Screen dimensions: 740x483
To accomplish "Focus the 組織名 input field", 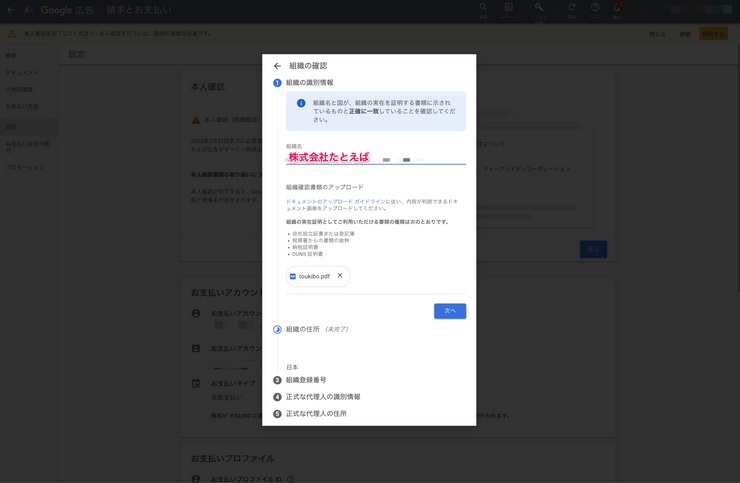I will pyautogui.click(x=376, y=158).
